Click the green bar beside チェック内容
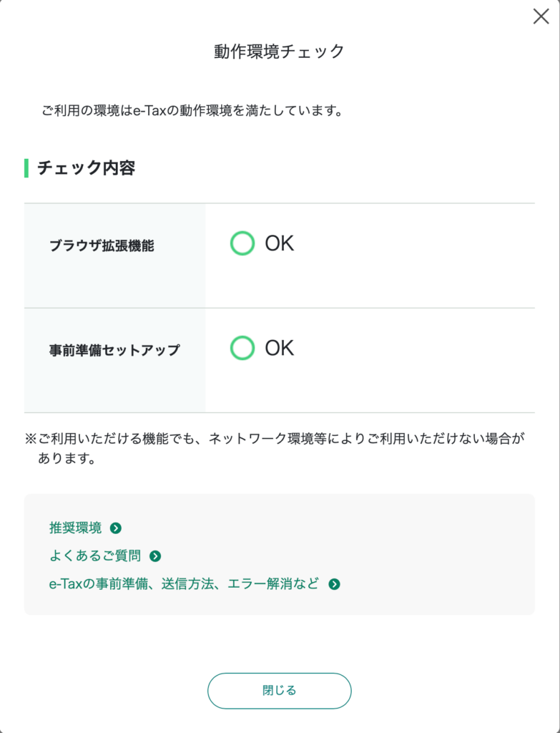 click(x=26, y=169)
